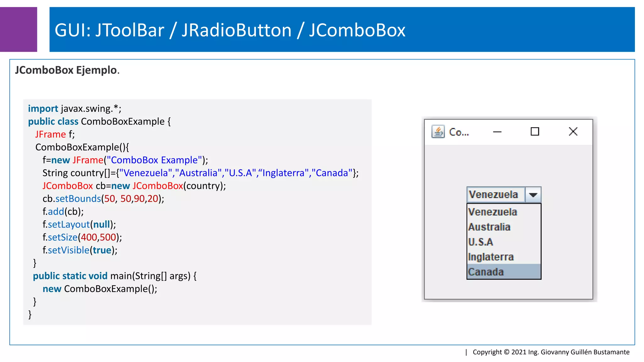Select Venezuela from the dropdown list
Viewport: 644px width, 362px height.
[x=504, y=212]
